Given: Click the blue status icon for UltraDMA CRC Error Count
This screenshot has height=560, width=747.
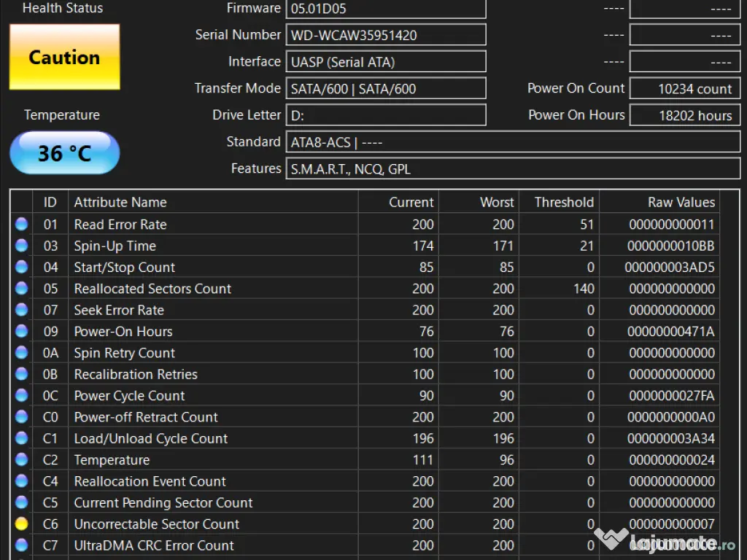Looking at the screenshot, I should (21, 545).
